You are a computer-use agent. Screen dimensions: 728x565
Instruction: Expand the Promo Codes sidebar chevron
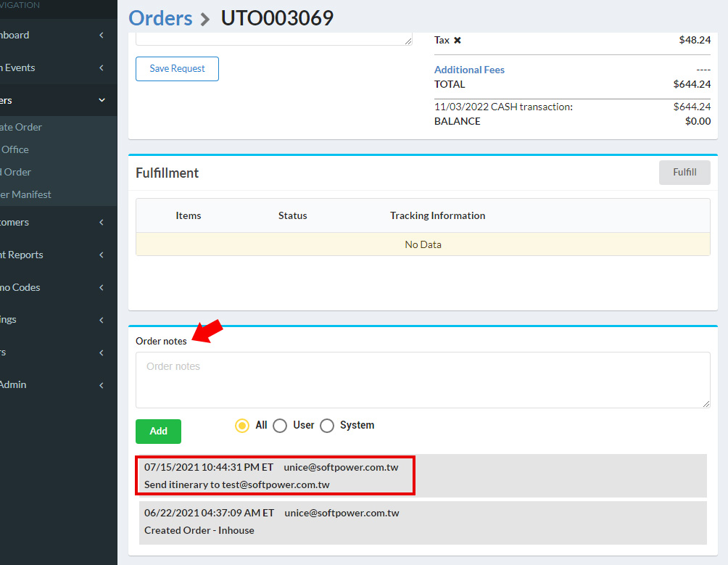point(102,288)
